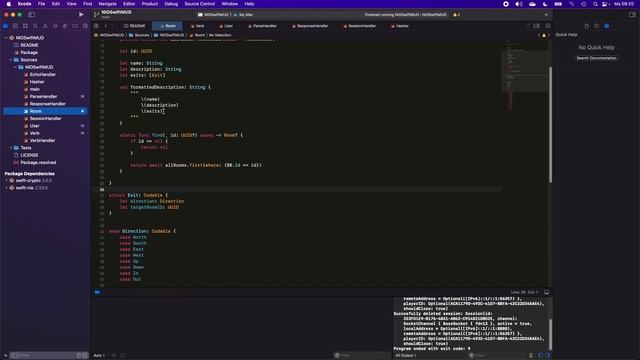
Task: Toggle the variables view pane button
Action: tap(541, 356)
